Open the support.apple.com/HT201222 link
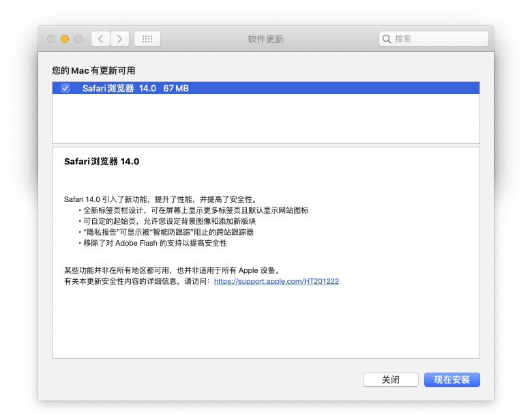Image resolution: width=532 pixels, height=419 pixels. 276,281
